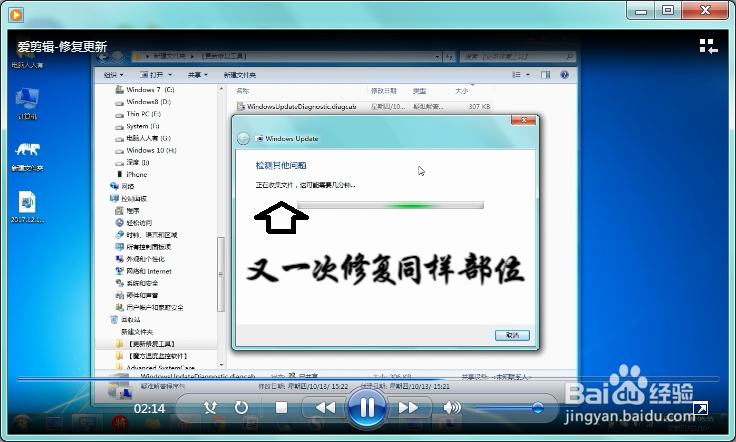This screenshot has width=736, height=442.
Task: Close the Windows Update troubleshooter dialog
Action: point(523,120)
